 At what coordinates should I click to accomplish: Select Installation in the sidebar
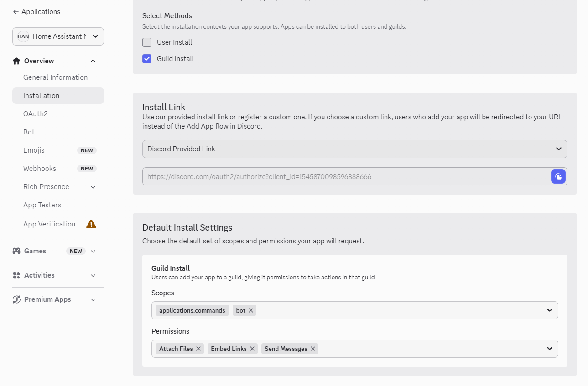58,96
